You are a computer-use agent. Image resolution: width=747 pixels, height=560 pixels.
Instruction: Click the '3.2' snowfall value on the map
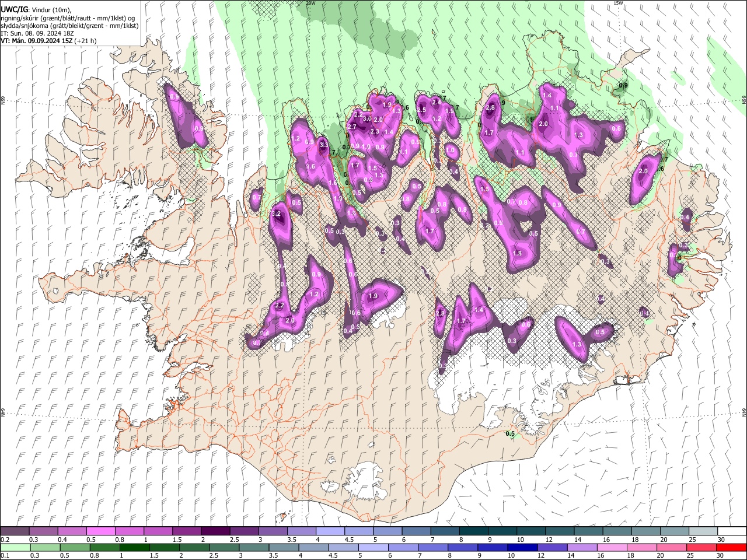[277, 214]
